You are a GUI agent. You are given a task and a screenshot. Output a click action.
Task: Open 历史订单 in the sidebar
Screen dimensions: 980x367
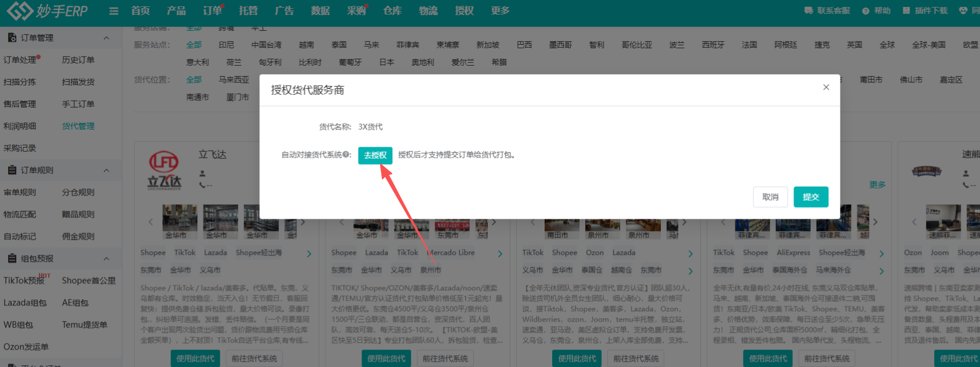tap(78, 60)
